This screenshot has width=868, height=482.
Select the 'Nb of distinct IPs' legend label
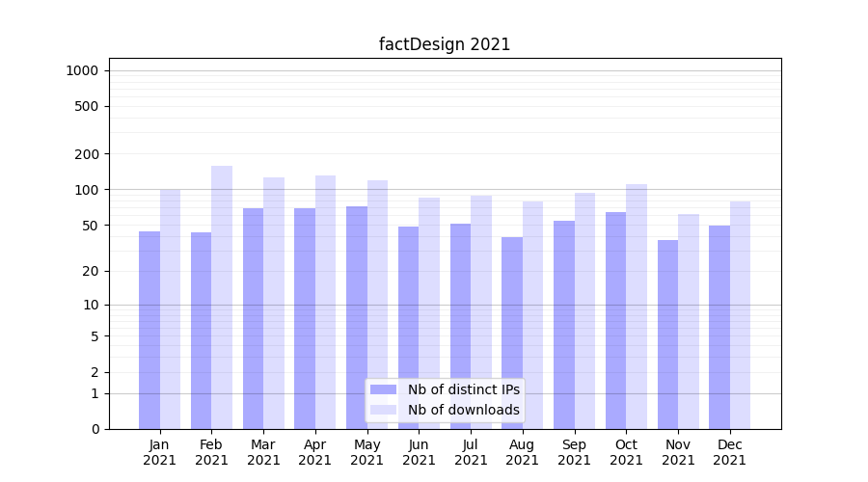(x=463, y=389)
